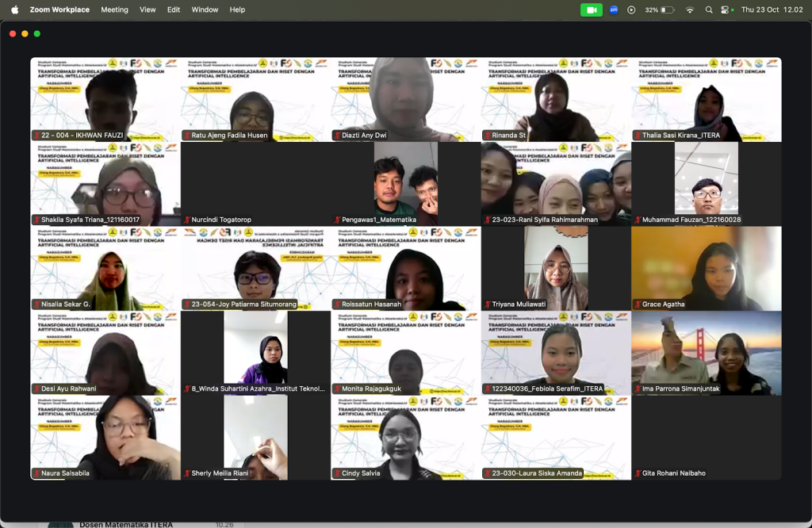Click the Wi-Fi status icon
The height and width of the screenshot is (528, 812).
click(689, 10)
